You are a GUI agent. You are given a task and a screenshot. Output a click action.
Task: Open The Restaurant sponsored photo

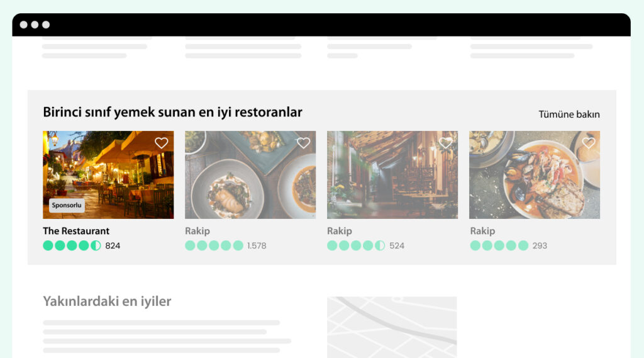click(x=108, y=175)
